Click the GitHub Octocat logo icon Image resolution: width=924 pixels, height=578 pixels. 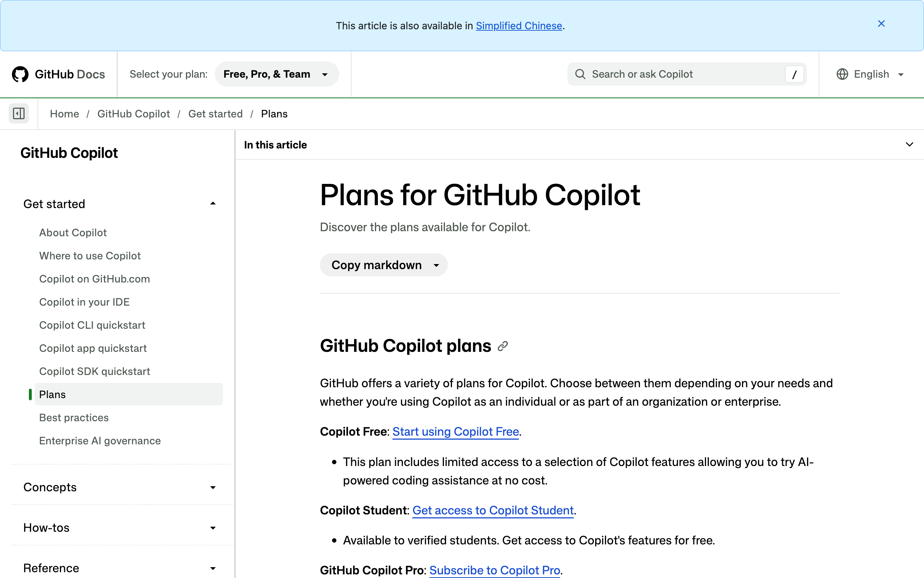tap(20, 74)
